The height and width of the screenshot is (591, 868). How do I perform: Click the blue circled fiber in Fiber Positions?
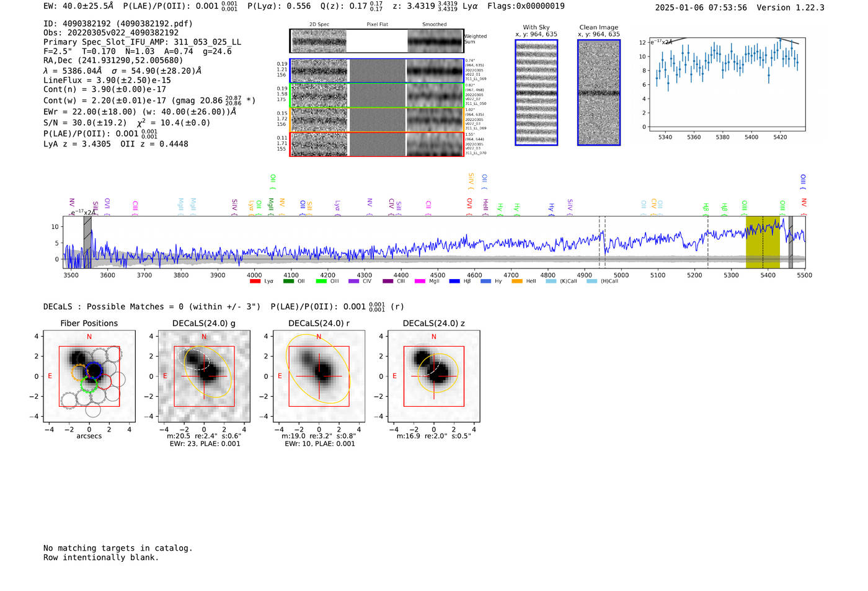[94, 370]
